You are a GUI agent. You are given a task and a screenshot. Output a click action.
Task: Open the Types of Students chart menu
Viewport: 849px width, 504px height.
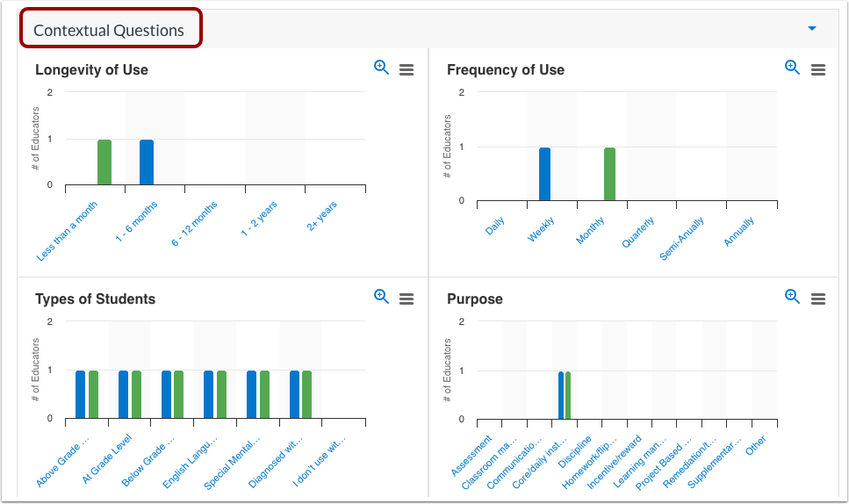click(407, 299)
